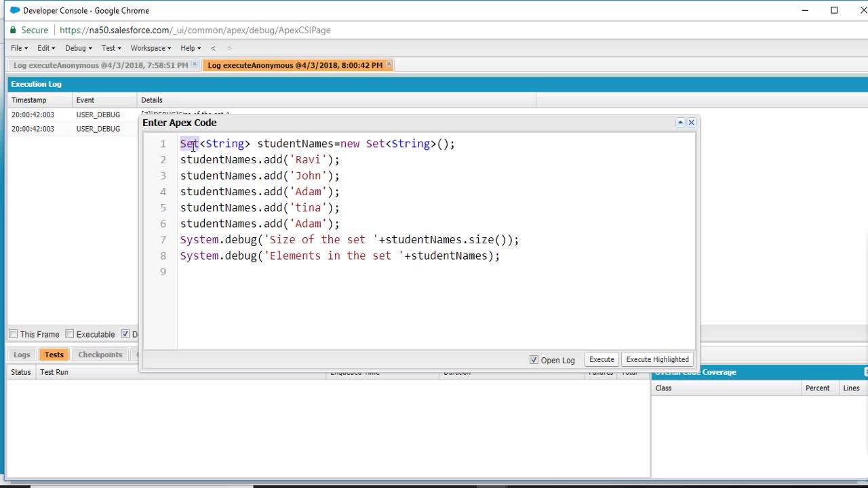This screenshot has height=488, width=868.
Task: Switch to the 7:58:51 PM log tab
Action: [100, 65]
